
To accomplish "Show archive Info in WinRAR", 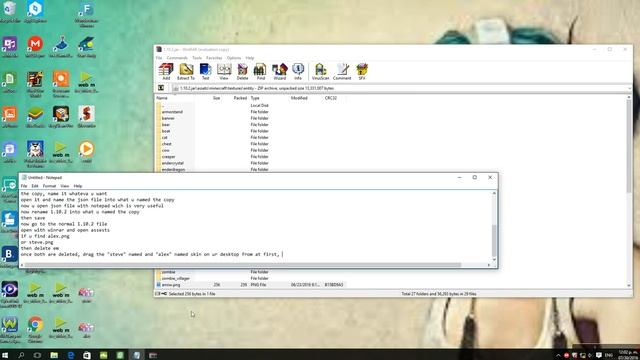I will [298, 71].
